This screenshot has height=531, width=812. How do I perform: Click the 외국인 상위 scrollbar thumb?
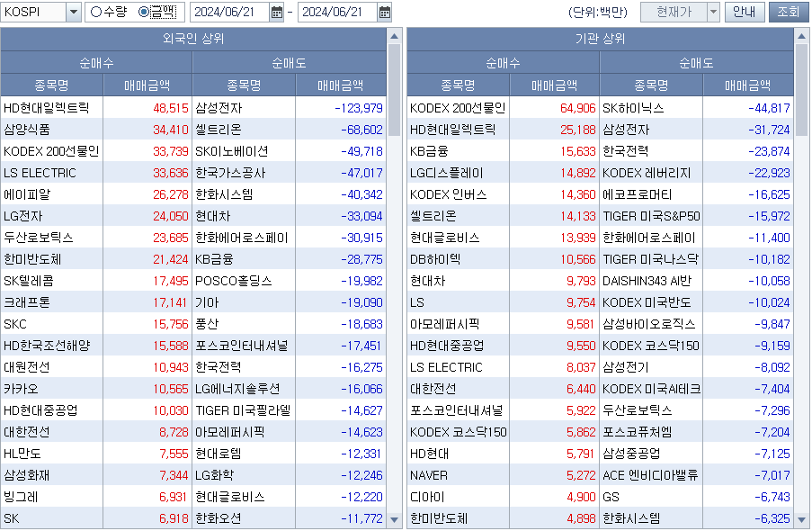pos(394,90)
